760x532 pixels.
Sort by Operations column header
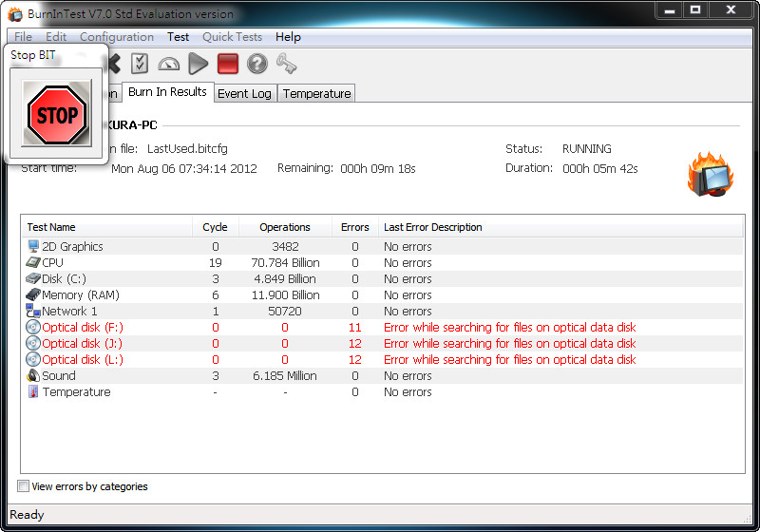(285, 227)
